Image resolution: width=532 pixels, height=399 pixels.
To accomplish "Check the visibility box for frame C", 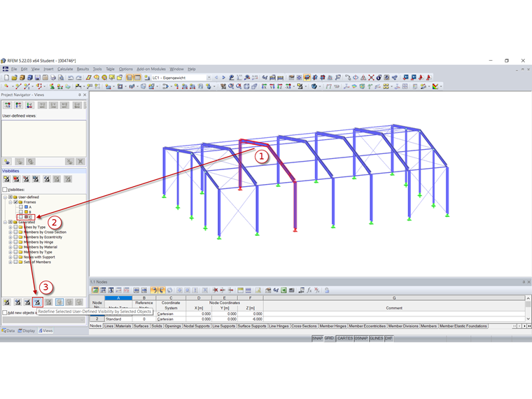I will tap(21, 217).
